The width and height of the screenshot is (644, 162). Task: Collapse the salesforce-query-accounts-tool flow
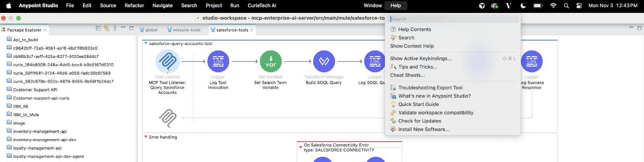tap(146, 44)
